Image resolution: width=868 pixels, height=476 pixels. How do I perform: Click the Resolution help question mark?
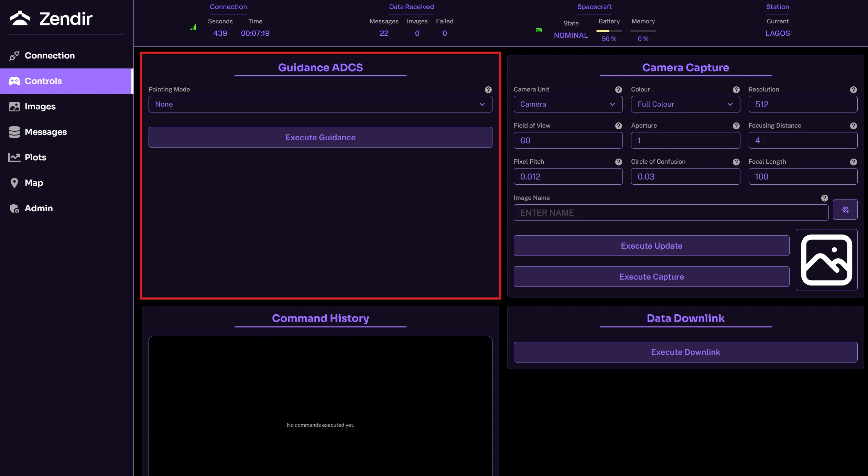[853, 90]
